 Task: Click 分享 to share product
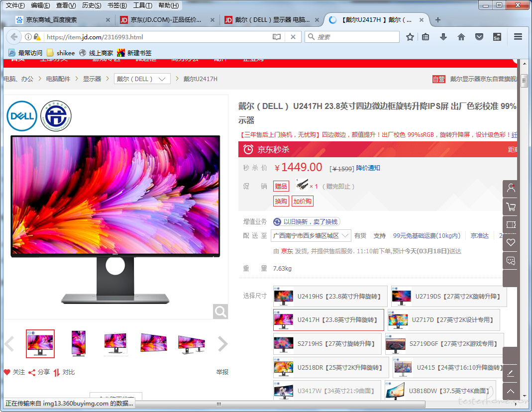[39, 372]
